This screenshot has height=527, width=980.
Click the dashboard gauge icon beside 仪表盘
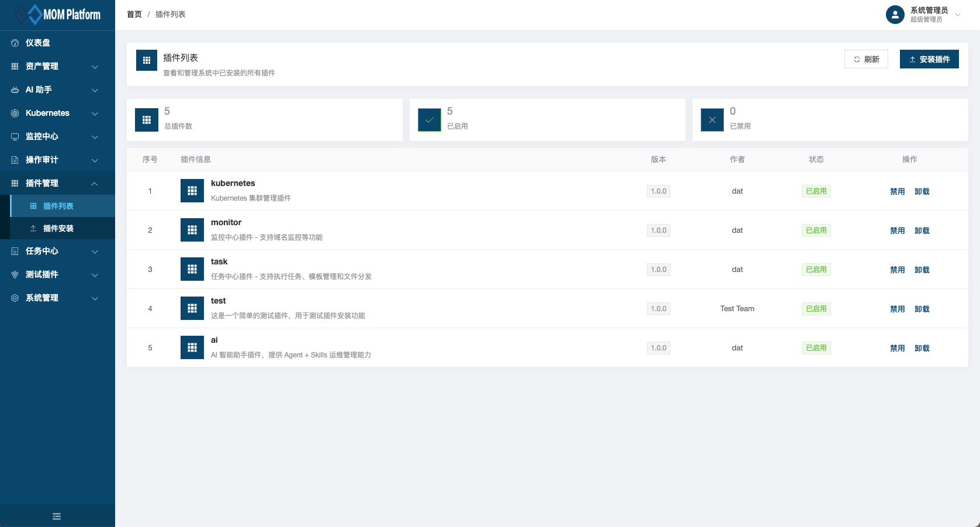tap(15, 43)
